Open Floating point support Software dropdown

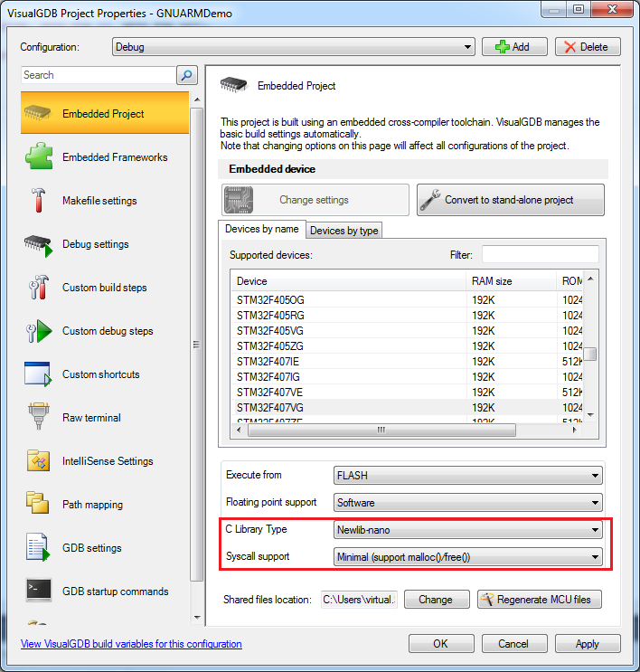(x=467, y=502)
